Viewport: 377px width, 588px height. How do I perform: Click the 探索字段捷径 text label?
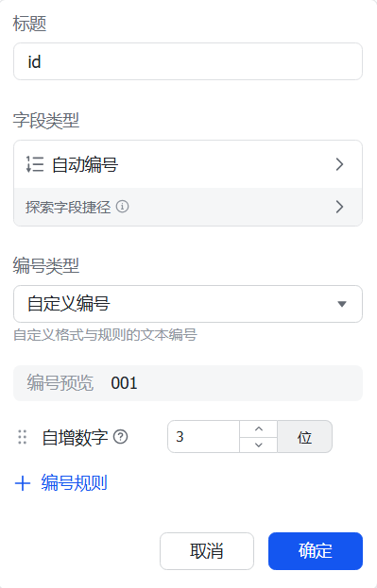coord(68,207)
